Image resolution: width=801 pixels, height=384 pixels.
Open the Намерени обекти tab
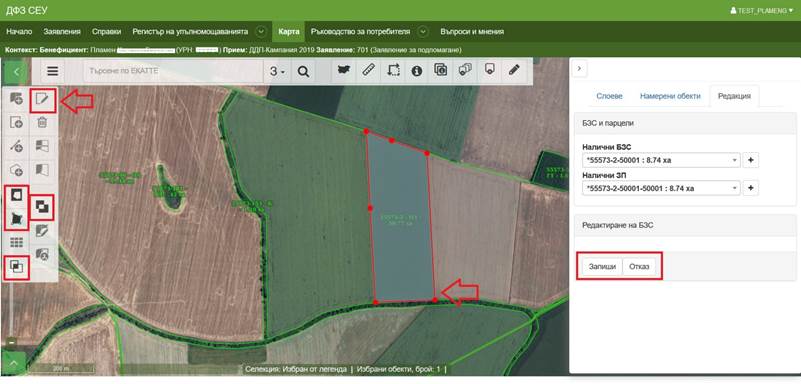tap(670, 96)
